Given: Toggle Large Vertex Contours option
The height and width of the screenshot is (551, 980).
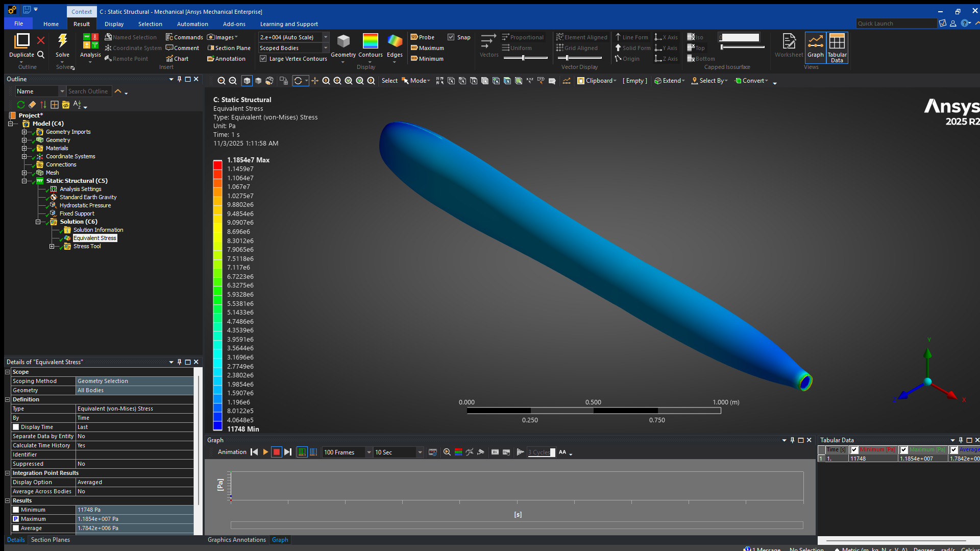Looking at the screenshot, I should point(263,58).
